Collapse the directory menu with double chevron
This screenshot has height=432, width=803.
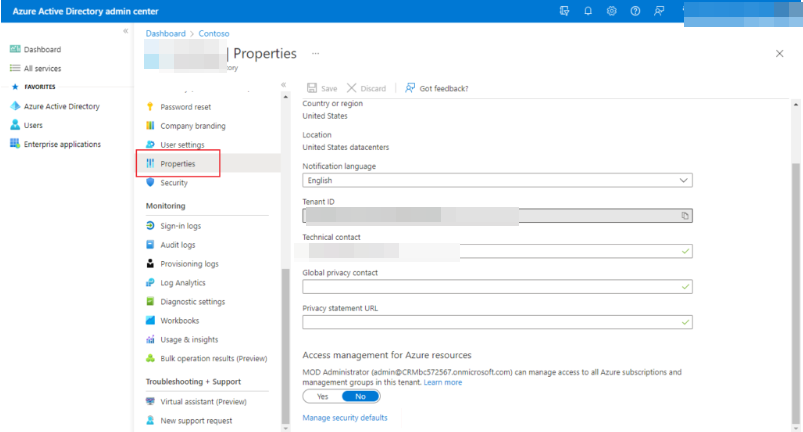tap(283, 85)
